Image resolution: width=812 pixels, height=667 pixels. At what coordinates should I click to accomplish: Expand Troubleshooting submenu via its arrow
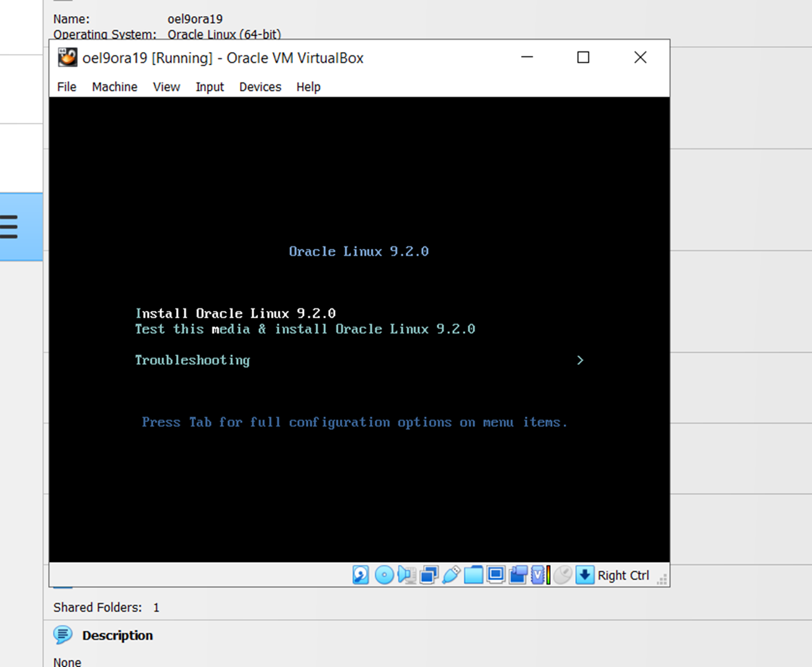[x=580, y=360]
